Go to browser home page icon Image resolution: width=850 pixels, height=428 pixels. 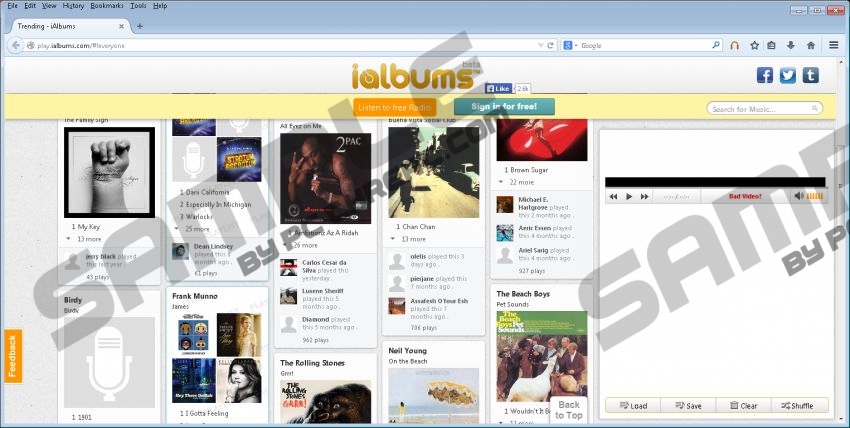[810, 45]
